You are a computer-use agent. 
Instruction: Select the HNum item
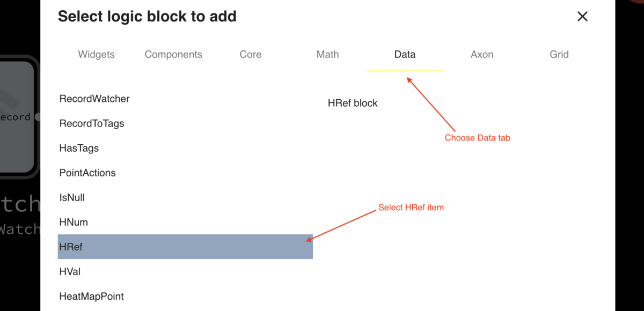pos(185,222)
